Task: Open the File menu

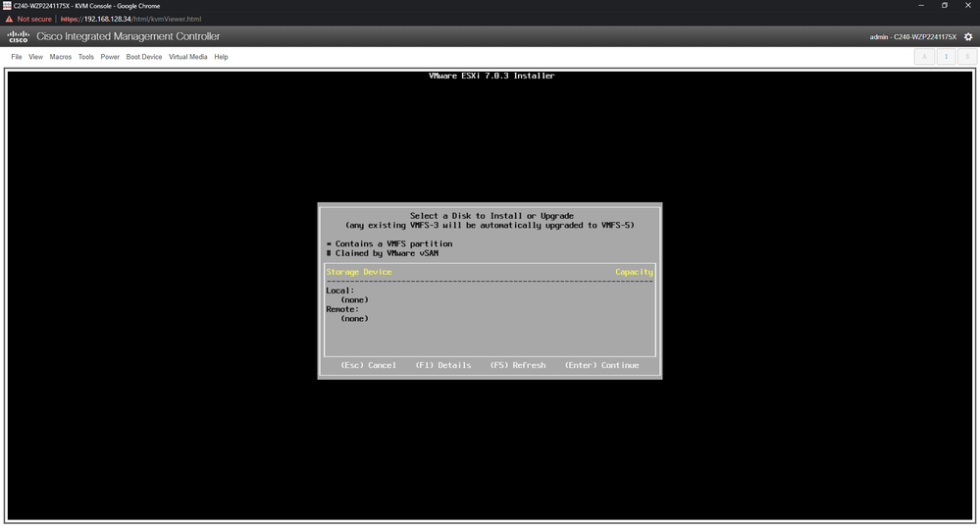Action: coord(17,57)
